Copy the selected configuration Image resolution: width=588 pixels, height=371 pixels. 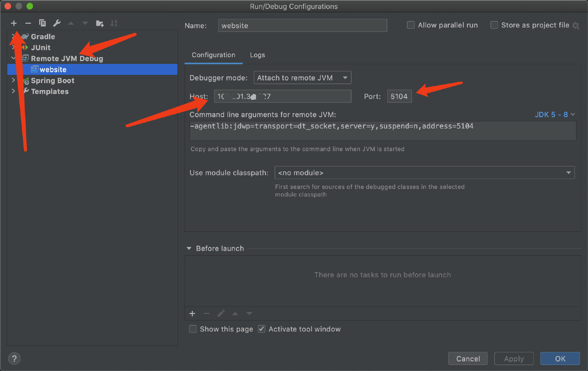coord(42,23)
